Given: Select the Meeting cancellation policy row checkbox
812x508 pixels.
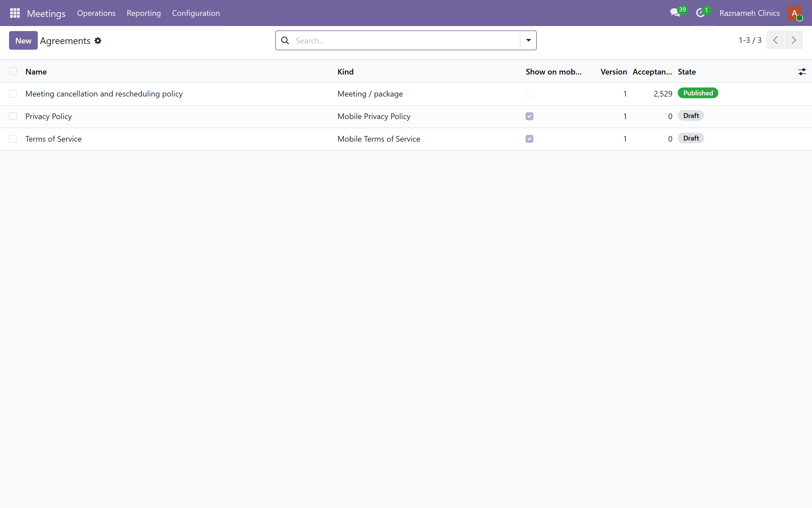Looking at the screenshot, I should click(13, 94).
